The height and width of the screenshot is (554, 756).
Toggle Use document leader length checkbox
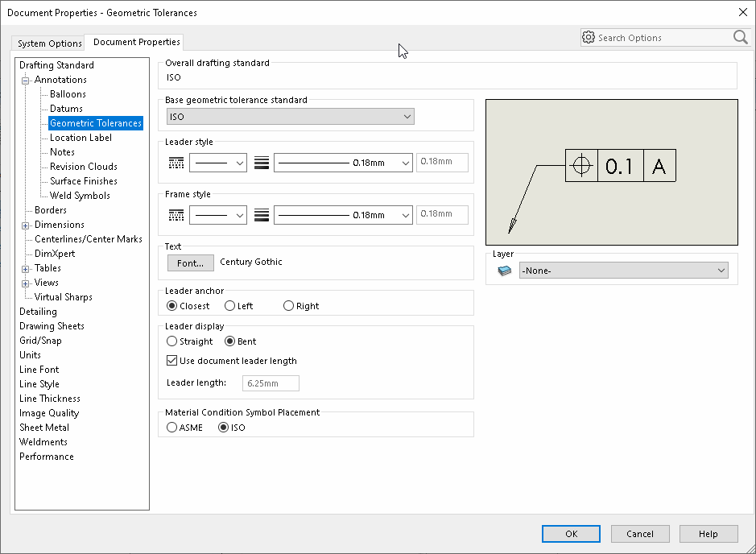(x=171, y=360)
